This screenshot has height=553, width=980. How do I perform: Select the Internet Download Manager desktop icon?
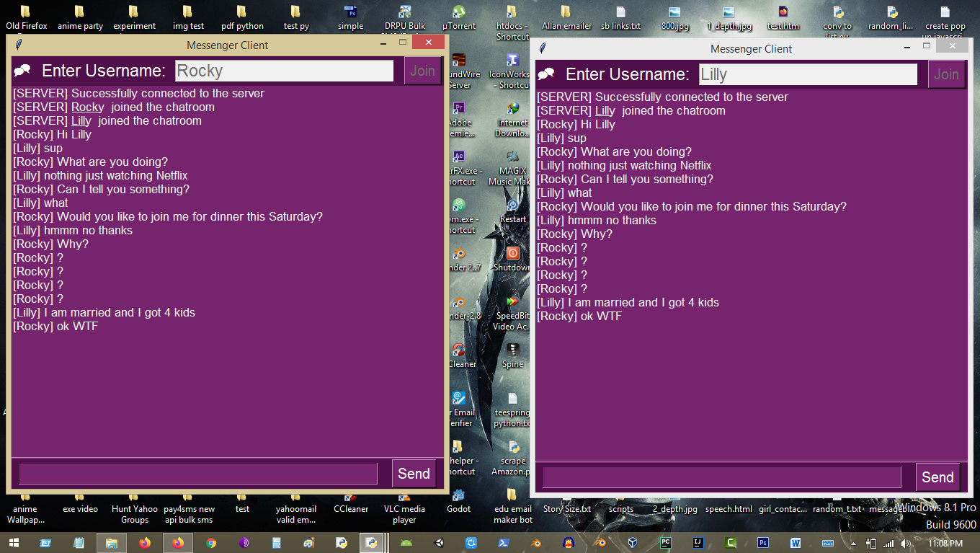click(512, 119)
